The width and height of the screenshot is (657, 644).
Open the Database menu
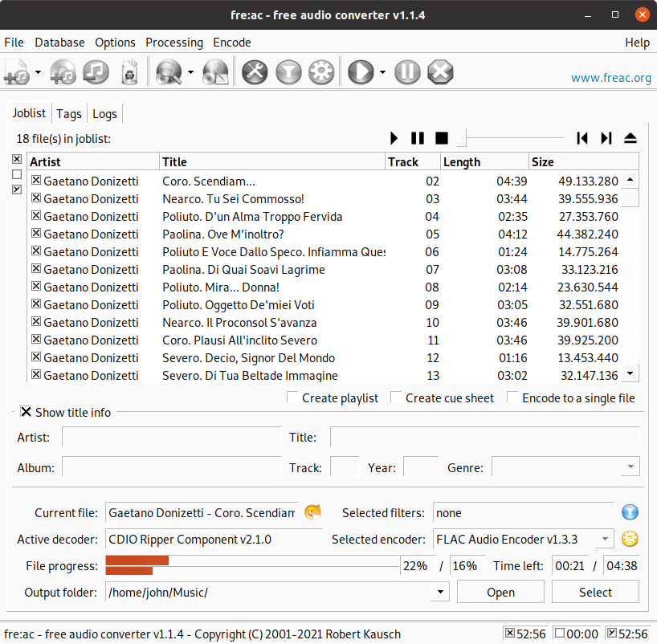pyautogui.click(x=59, y=43)
